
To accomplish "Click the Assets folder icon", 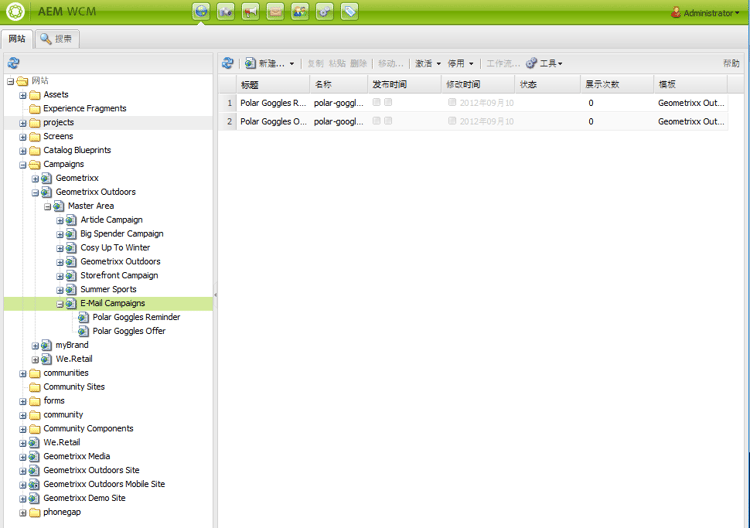I will click(34, 95).
